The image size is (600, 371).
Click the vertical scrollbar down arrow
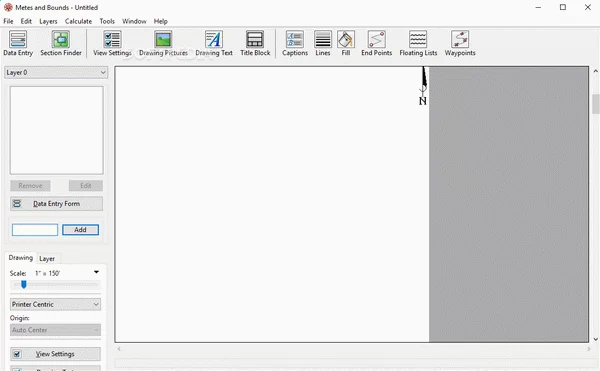click(595, 339)
